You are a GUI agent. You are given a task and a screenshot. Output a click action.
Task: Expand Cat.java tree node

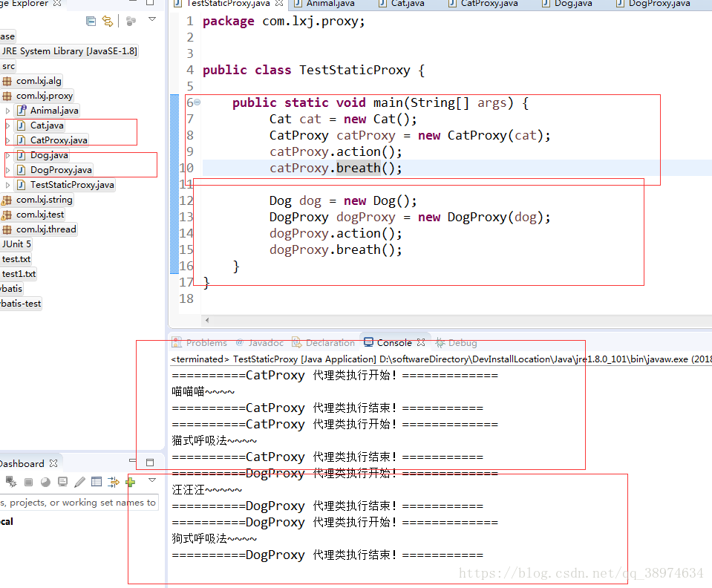point(7,125)
